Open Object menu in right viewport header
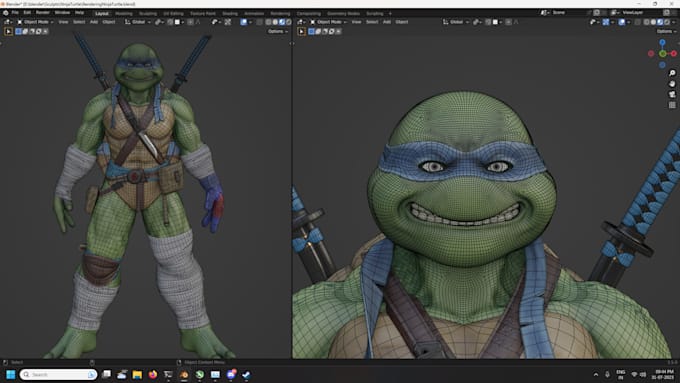 (x=402, y=22)
